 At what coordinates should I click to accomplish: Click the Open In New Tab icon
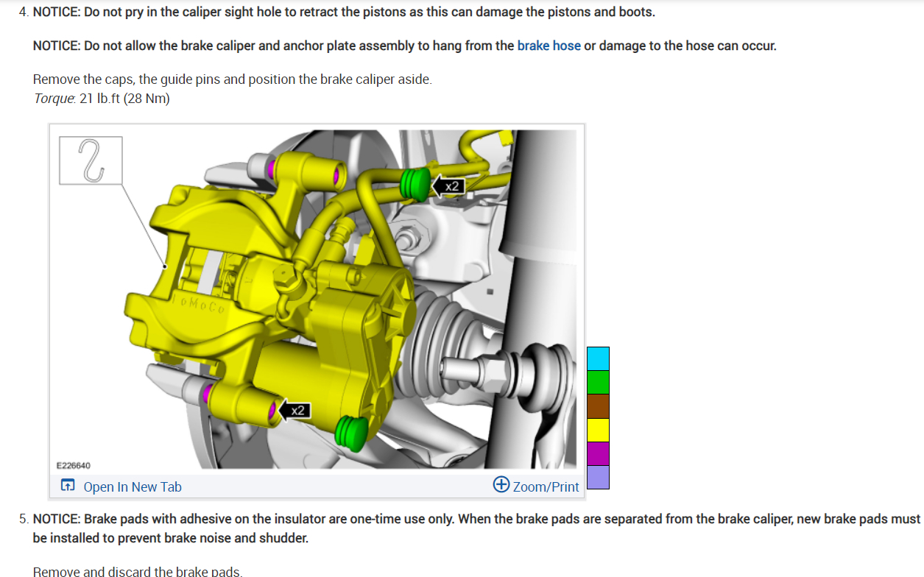(68, 486)
